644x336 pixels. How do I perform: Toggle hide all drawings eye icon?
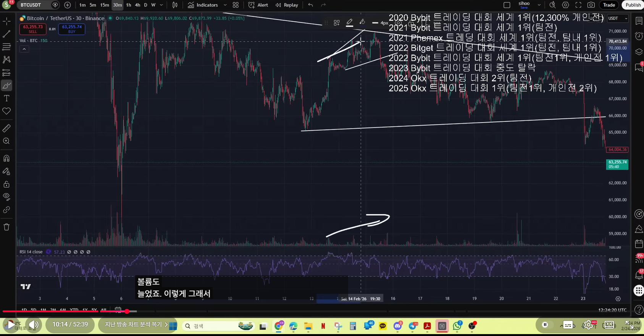coord(6,197)
